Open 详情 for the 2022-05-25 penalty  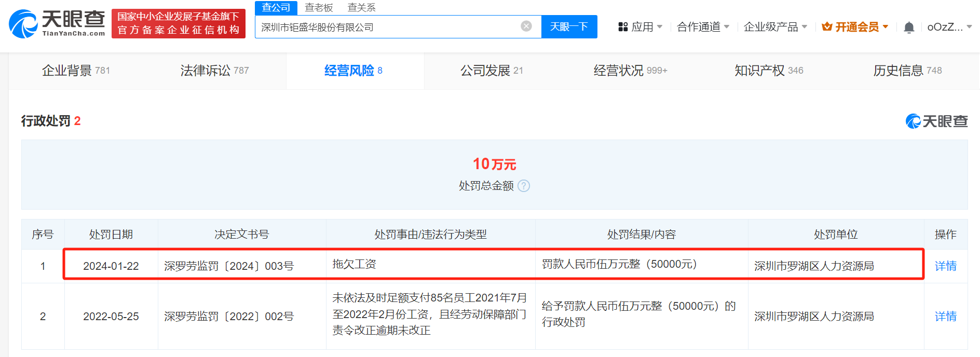point(946,317)
